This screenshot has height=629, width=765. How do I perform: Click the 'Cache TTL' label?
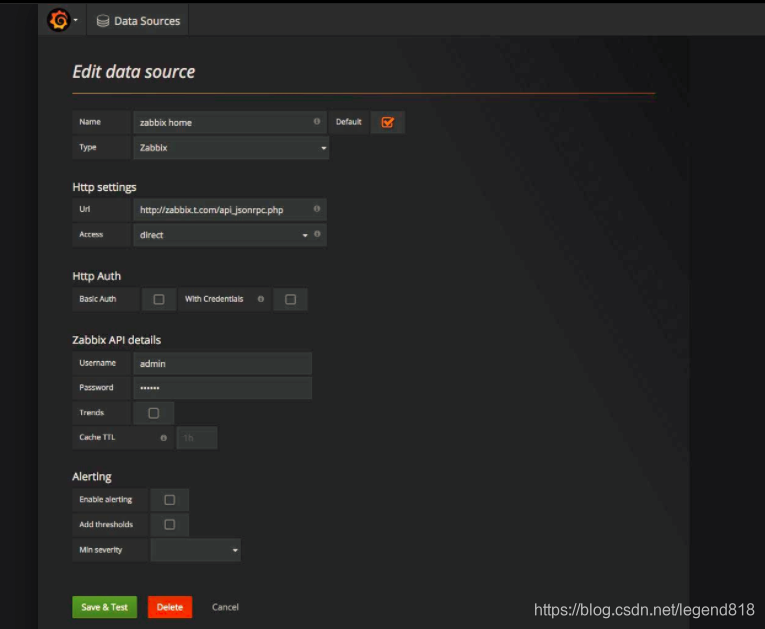click(x=98, y=437)
